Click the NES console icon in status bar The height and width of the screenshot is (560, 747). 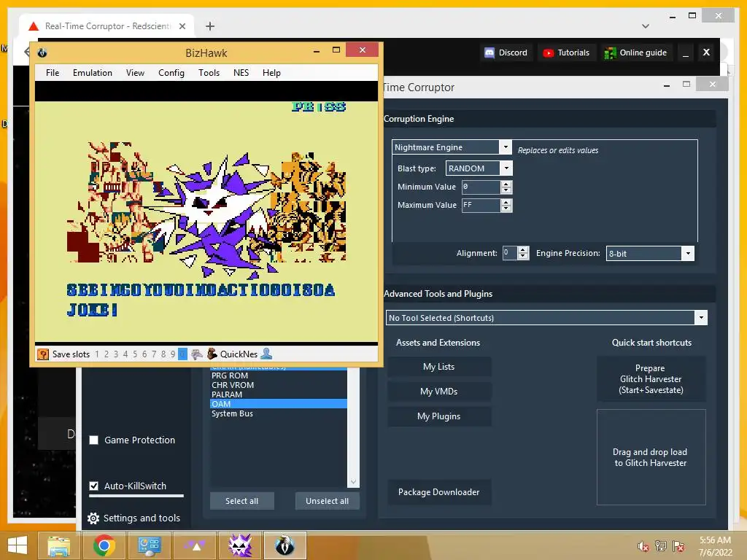197,354
